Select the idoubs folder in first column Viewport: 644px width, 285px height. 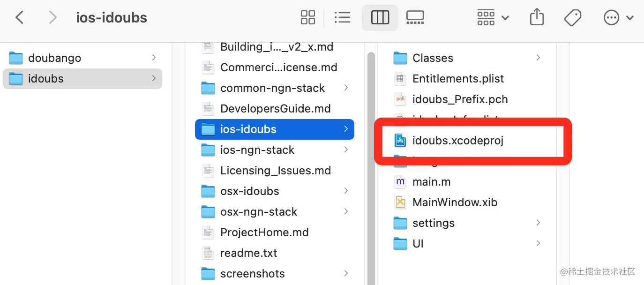point(82,79)
